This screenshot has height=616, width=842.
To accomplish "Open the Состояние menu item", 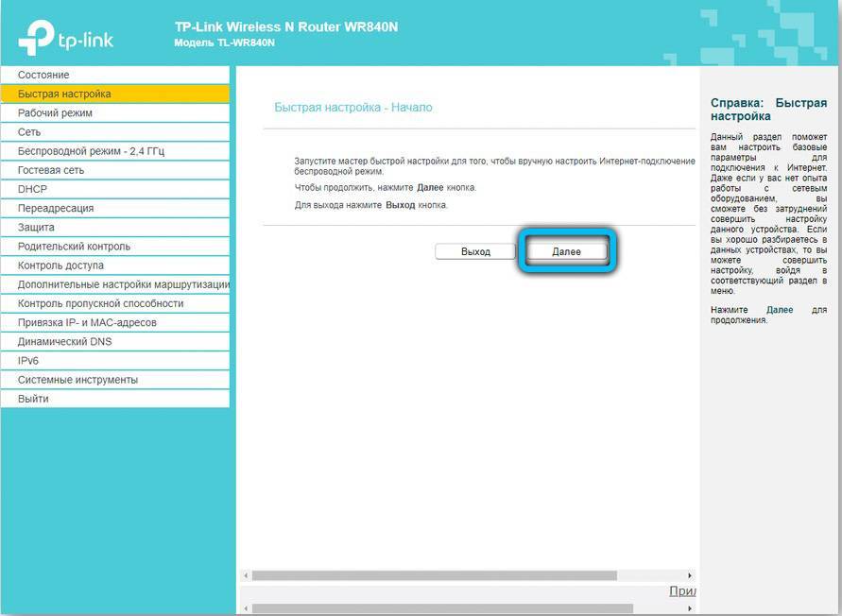I will click(x=43, y=75).
